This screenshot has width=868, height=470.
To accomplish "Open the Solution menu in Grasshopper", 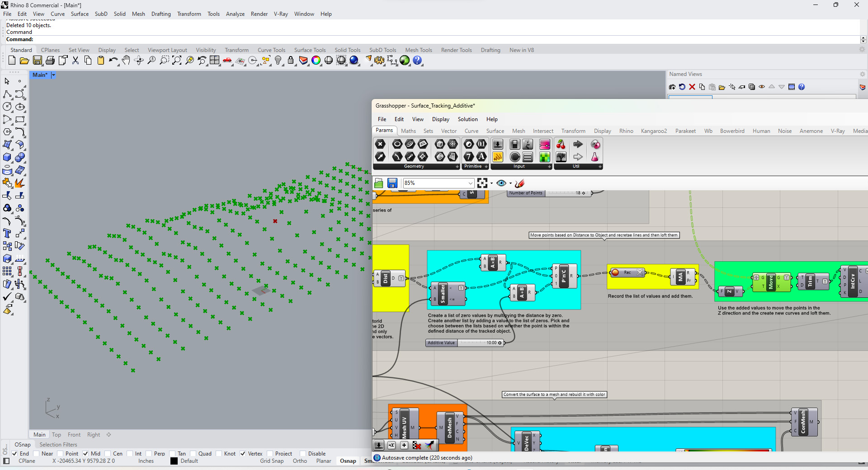I will (x=467, y=119).
